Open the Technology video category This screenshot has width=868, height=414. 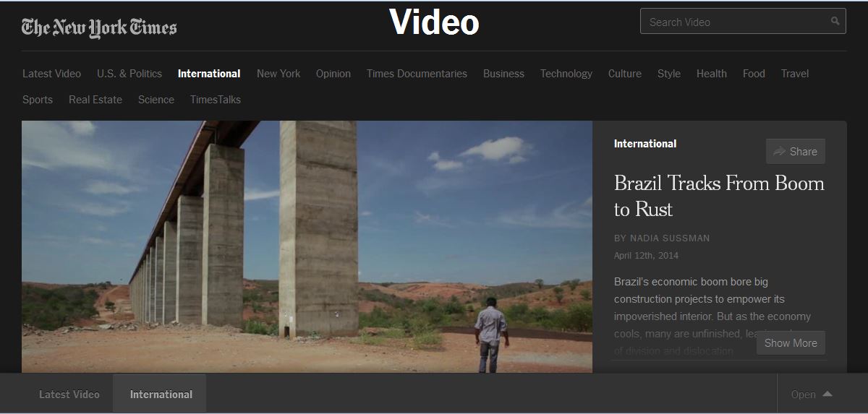pos(566,74)
